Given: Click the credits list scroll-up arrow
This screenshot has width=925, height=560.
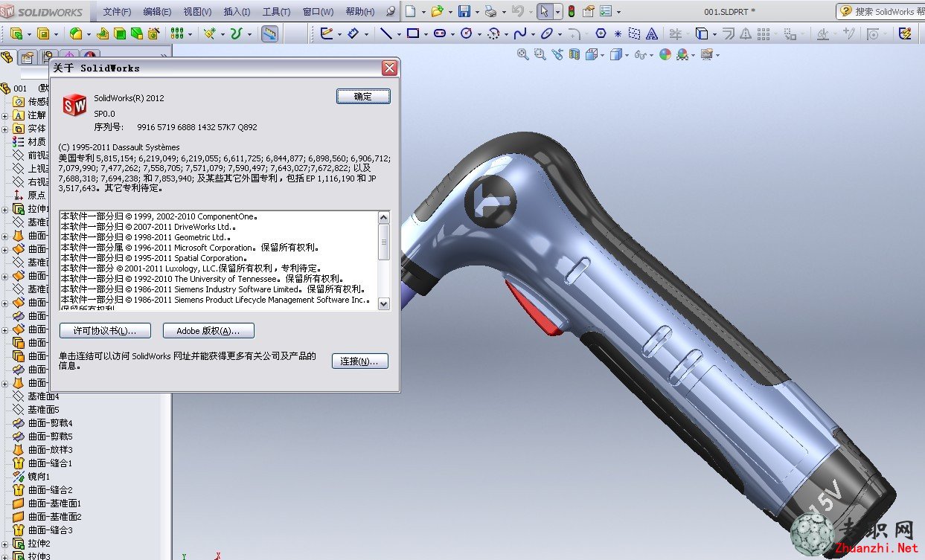Looking at the screenshot, I should point(384,217).
